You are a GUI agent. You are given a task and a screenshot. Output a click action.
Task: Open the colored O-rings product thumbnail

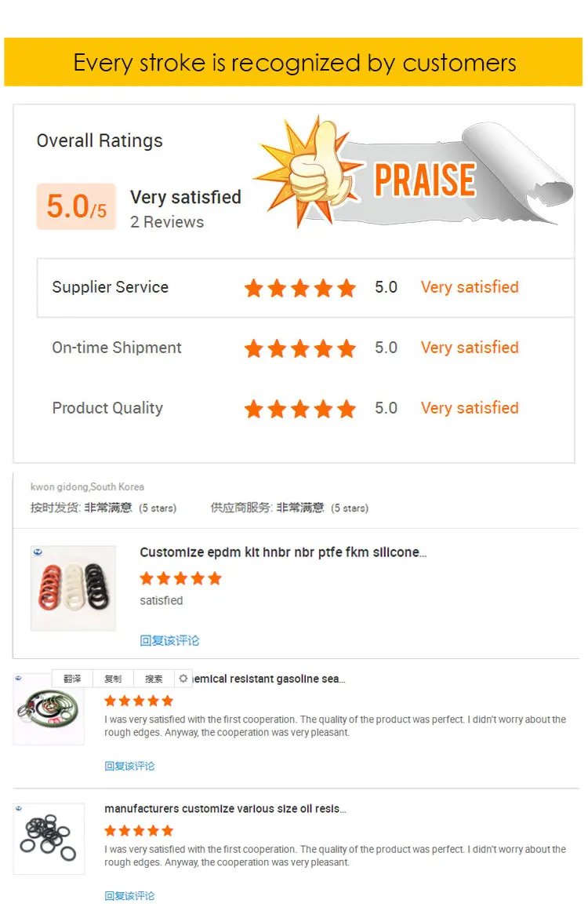pos(73,588)
